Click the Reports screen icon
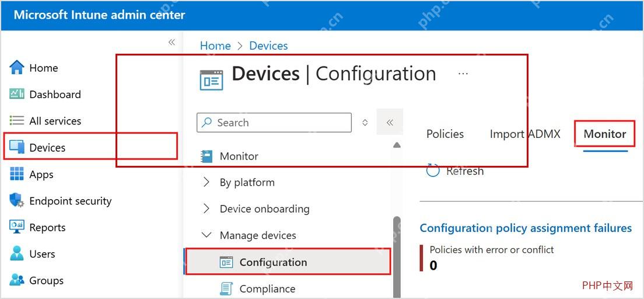The image size is (644, 299). pyautogui.click(x=17, y=227)
